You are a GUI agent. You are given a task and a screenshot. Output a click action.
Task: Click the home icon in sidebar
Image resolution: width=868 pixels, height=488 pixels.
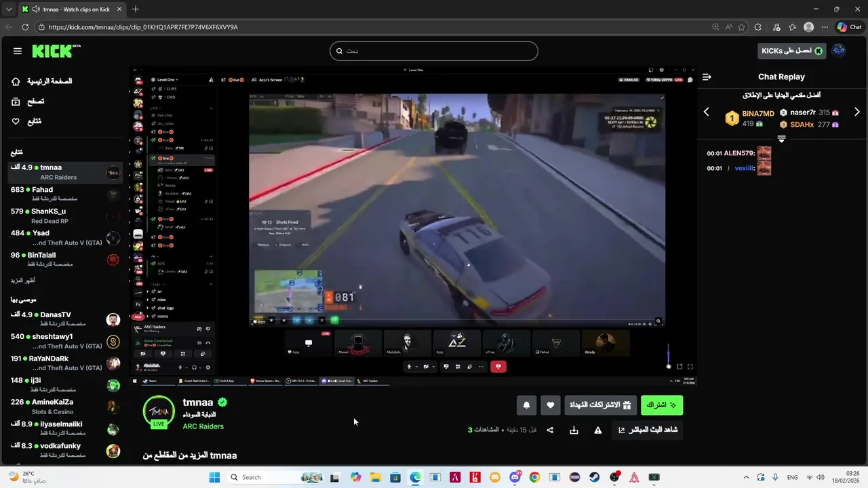tap(16, 81)
